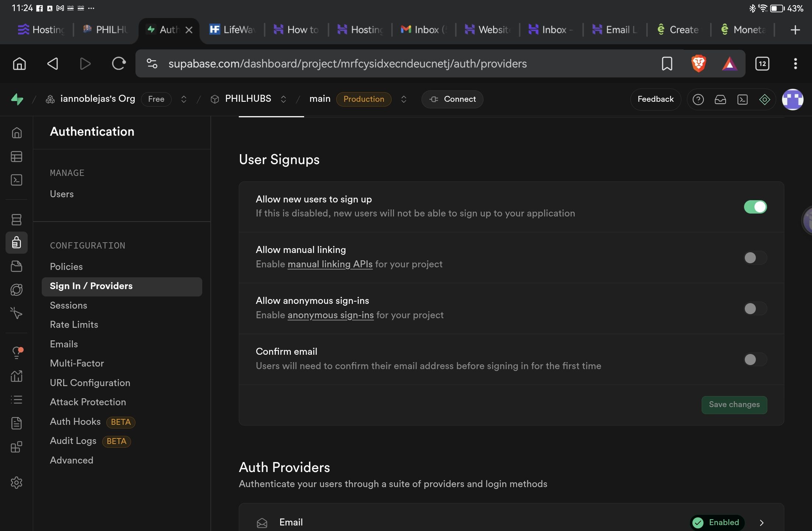Open the Project Settings gear icon
Image resolution: width=812 pixels, height=531 pixels.
(x=17, y=482)
